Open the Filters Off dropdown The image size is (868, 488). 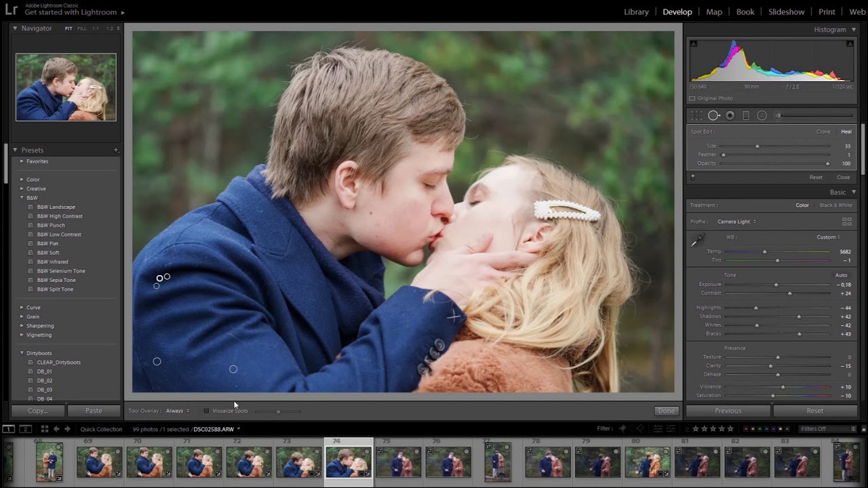827,429
